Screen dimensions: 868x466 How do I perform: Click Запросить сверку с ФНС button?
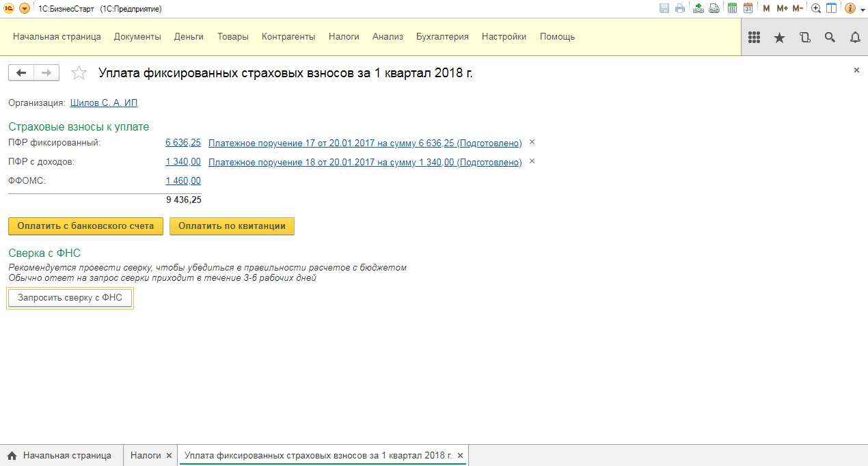pos(70,298)
